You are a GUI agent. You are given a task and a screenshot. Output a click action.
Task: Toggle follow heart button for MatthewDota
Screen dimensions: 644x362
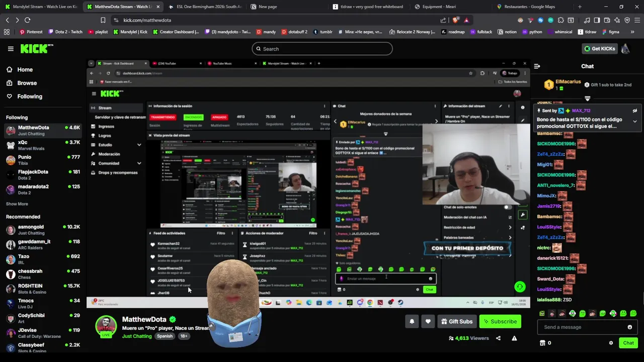click(428, 322)
